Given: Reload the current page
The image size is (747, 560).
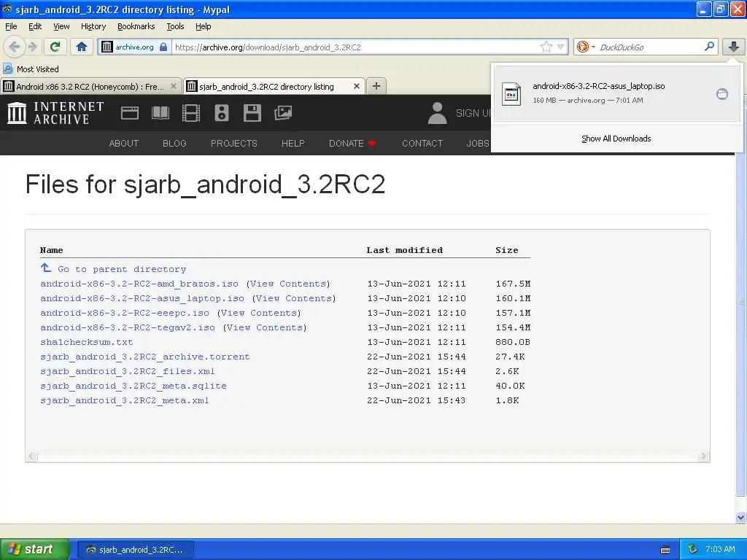Looking at the screenshot, I should [x=55, y=47].
